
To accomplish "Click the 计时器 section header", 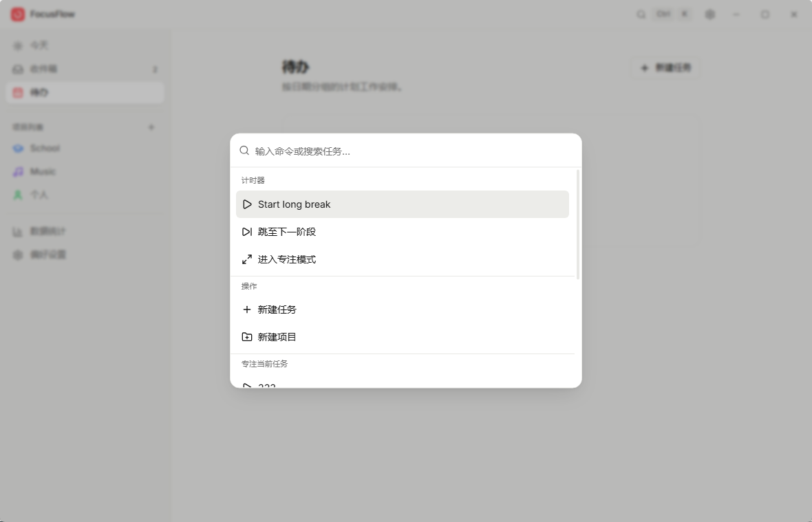I will (253, 180).
